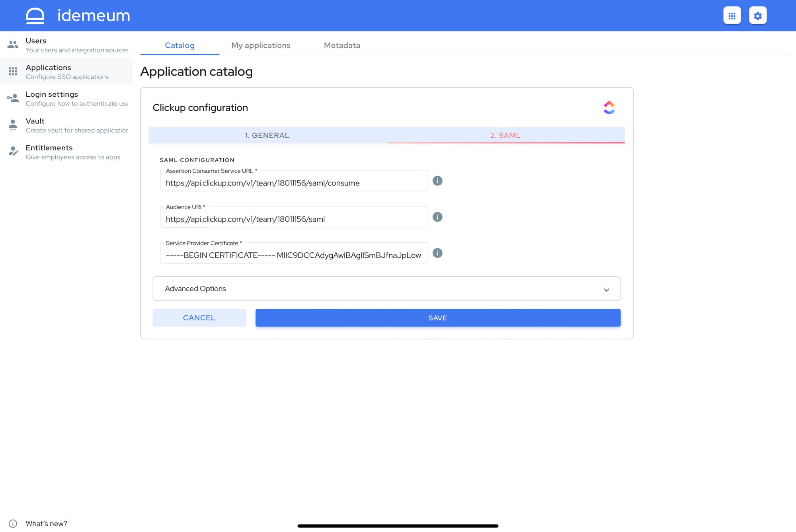Viewport: 796px width, 532px height.
Task: Go to the 1. GENERAL step tab
Action: 267,135
